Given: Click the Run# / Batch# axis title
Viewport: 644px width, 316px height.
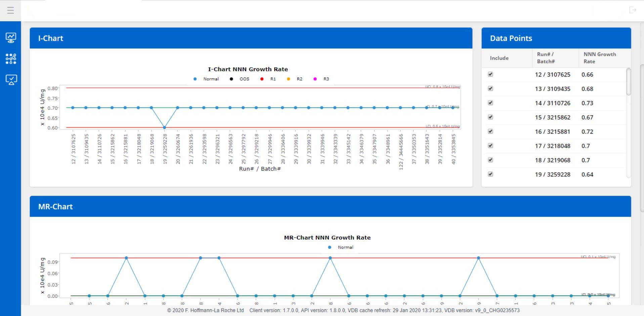Looking at the screenshot, I should point(260,169).
